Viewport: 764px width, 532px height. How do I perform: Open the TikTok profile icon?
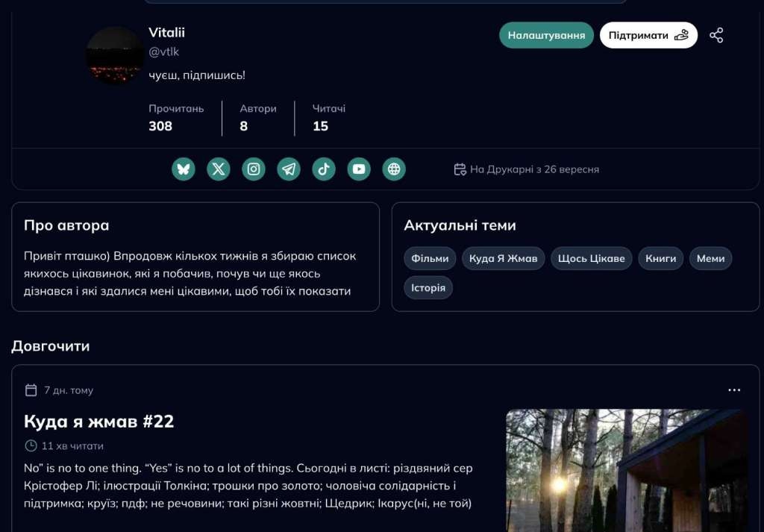[324, 169]
